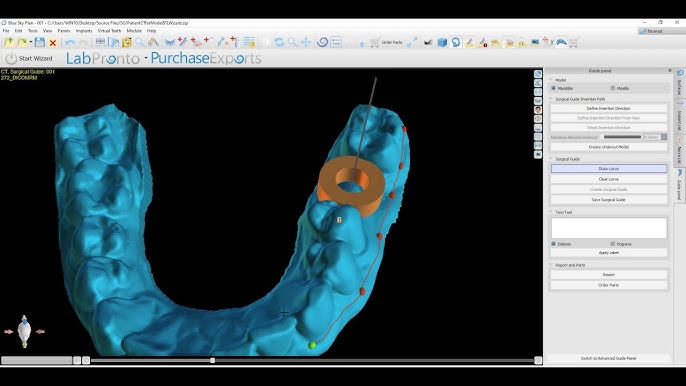Open dropdown arrow next to folder icon
Image resolution: width=686 pixels, height=386 pixels.
31,42
